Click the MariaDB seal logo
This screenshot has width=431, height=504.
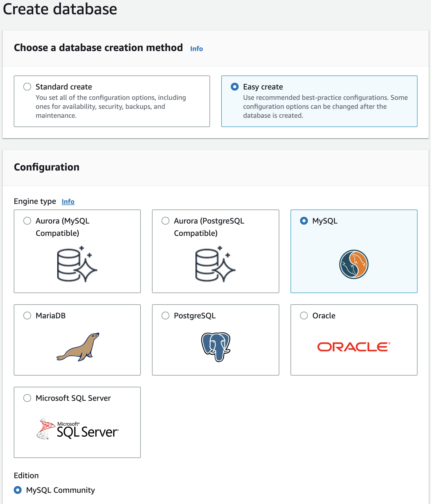coord(78,347)
